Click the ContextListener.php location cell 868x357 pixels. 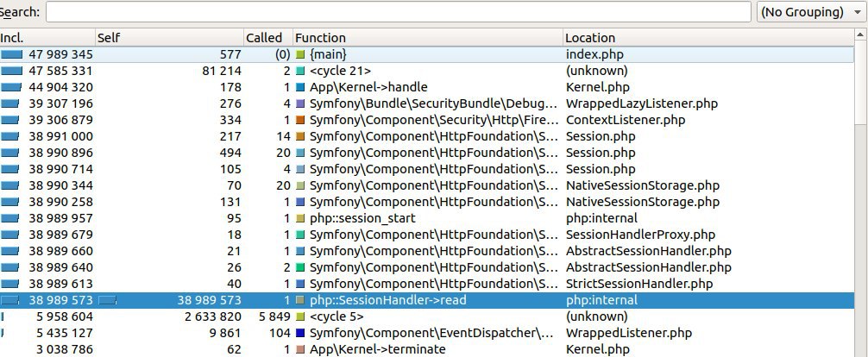point(626,120)
